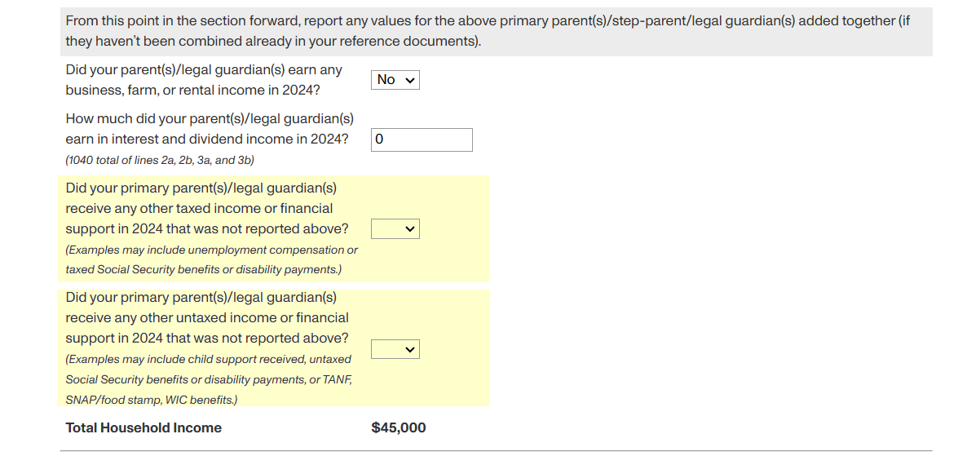Viewport: 980px width, 465px height.
Task: Select the $45,000 total income value
Action: (398, 427)
